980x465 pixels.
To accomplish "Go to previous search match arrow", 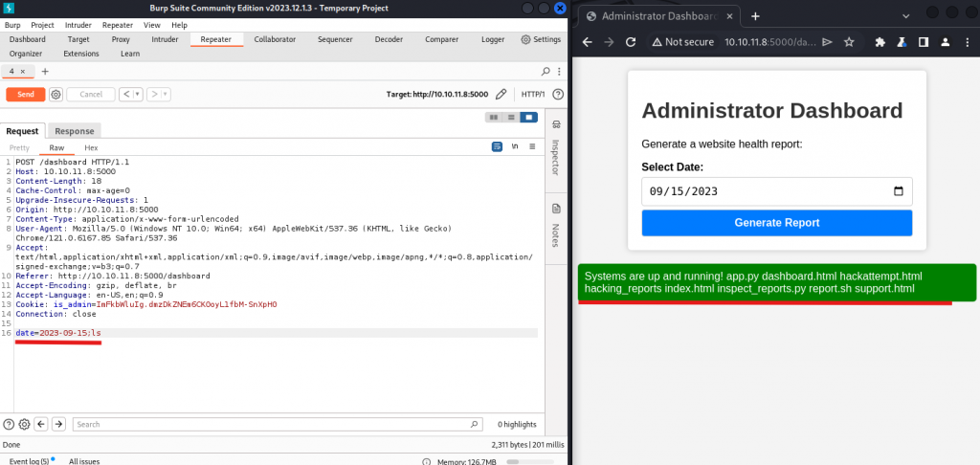I will point(41,424).
